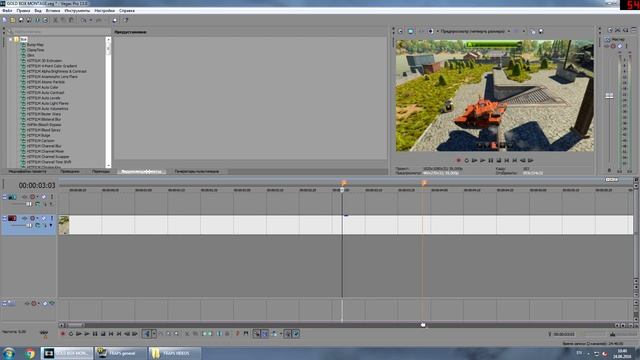Screen dimensions: 640x360
Task: Toggle Ignore Event Grouping
Action: pyautogui.click(x=296, y=334)
